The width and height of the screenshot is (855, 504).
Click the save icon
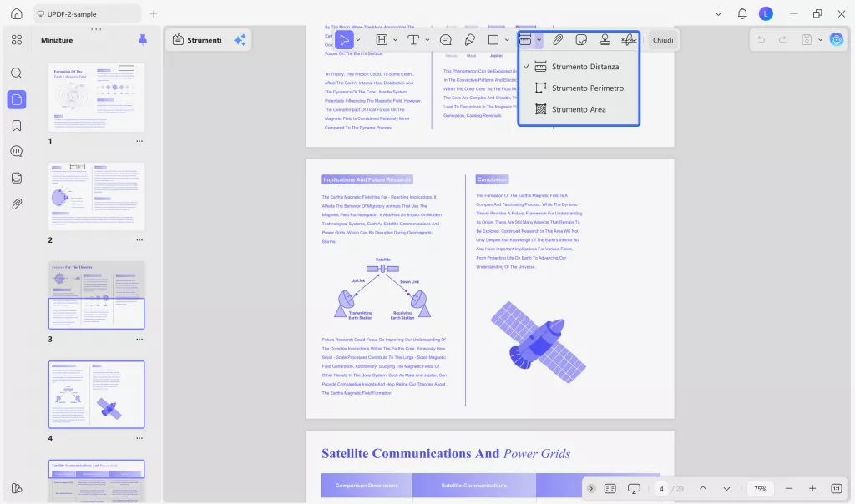click(x=807, y=40)
